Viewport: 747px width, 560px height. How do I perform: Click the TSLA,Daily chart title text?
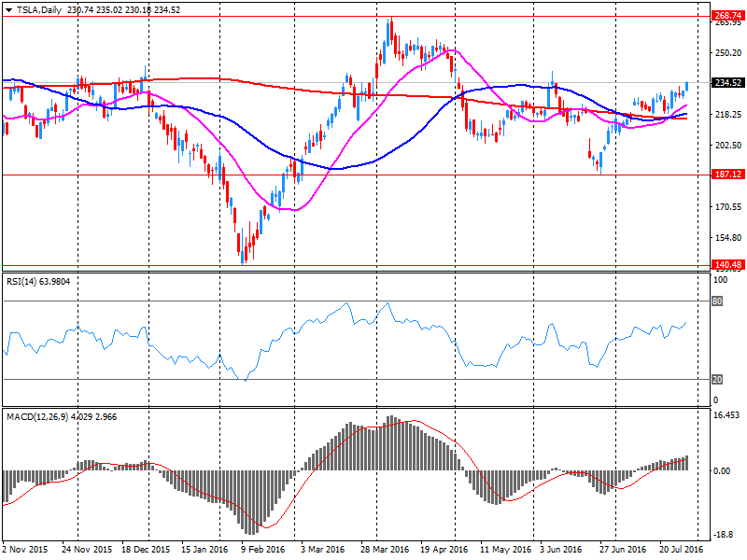pos(39,10)
